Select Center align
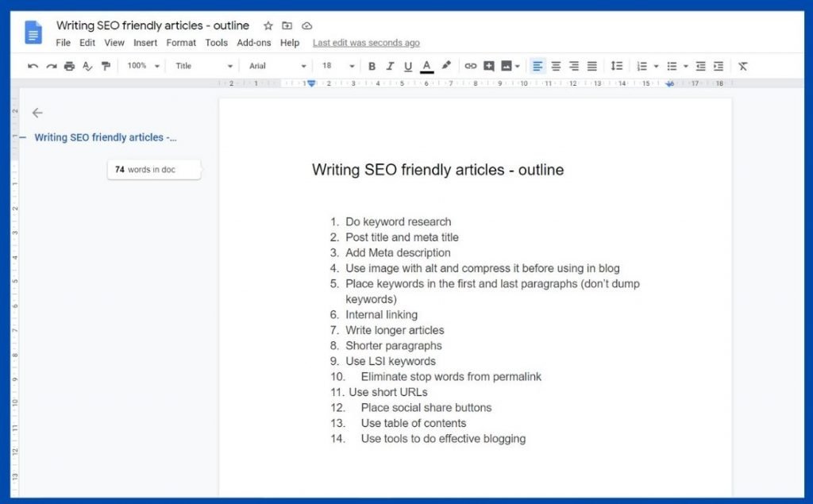The image size is (813, 504). click(556, 67)
